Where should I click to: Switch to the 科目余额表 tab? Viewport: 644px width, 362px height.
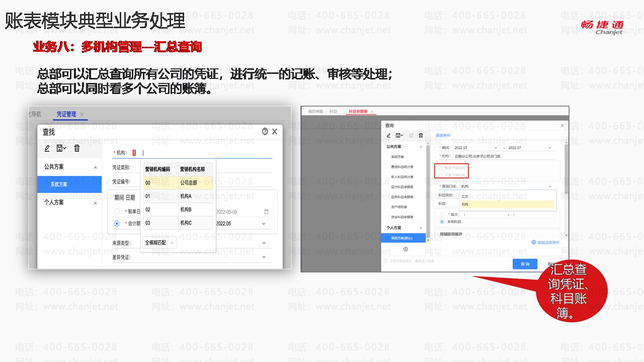click(358, 111)
